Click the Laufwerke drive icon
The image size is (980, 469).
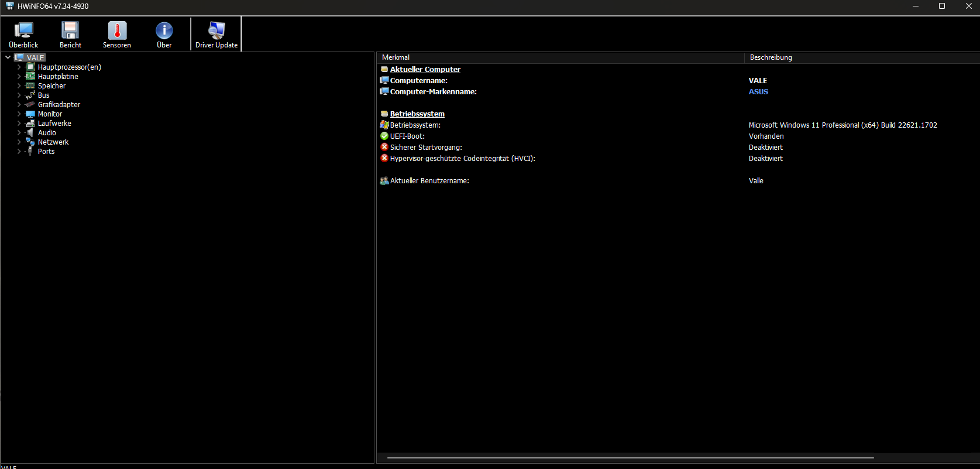click(x=30, y=123)
